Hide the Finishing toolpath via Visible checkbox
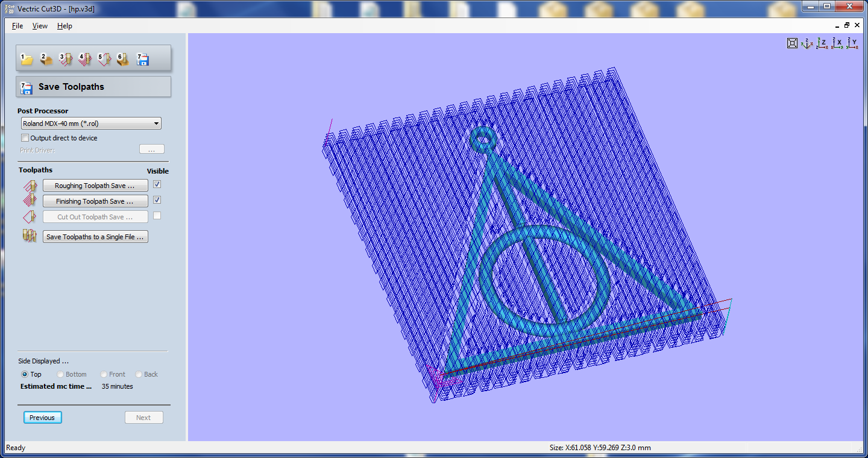868x458 pixels. [x=157, y=200]
